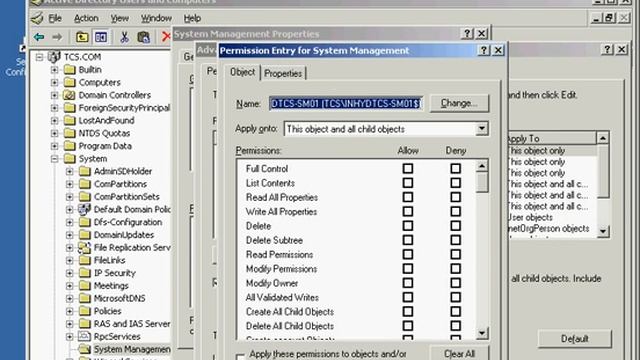Enable Apply these permissions to objects checkbox
640x360 pixels.
coord(240,356)
